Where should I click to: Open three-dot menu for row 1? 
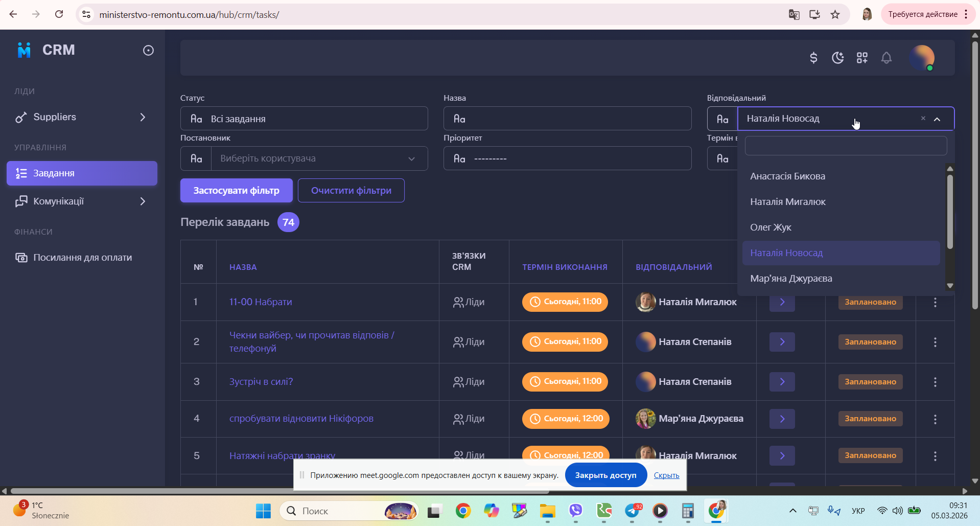(935, 302)
